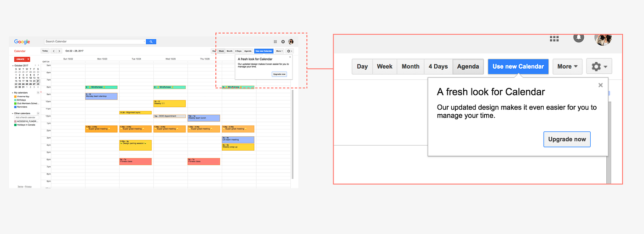Open settings gear in small calendar screenshot
The width and height of the screenshot is (644, 234).
coord(289,51)
